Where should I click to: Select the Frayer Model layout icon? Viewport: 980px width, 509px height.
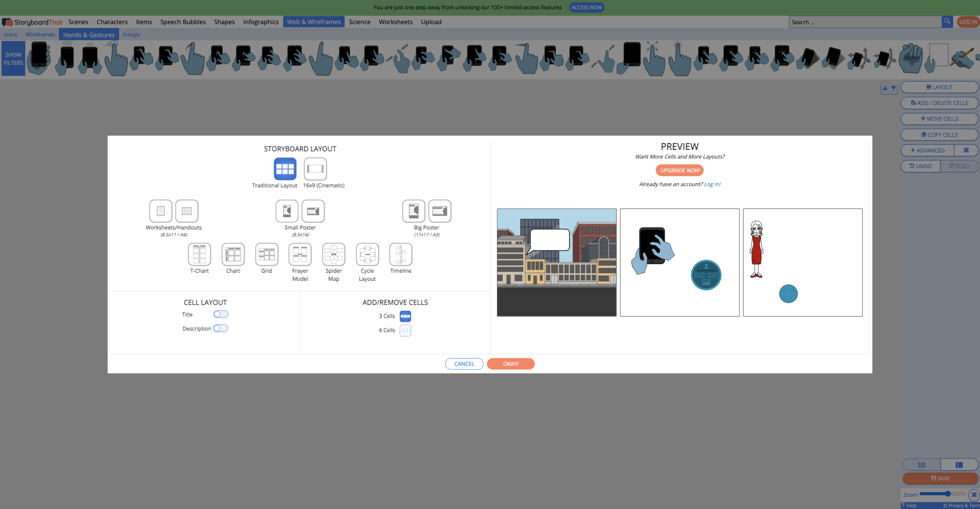pyautogui.click(x=300, y=254)
